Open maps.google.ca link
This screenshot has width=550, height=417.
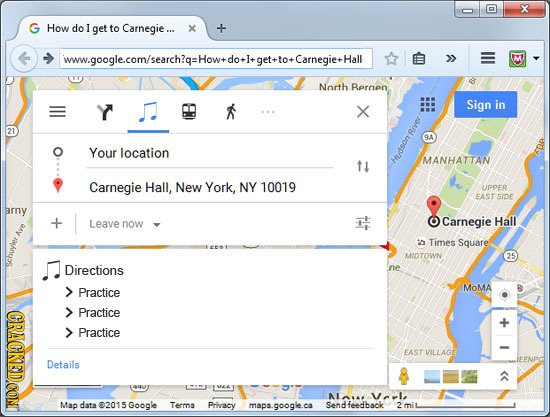click(x=281, y=405)
